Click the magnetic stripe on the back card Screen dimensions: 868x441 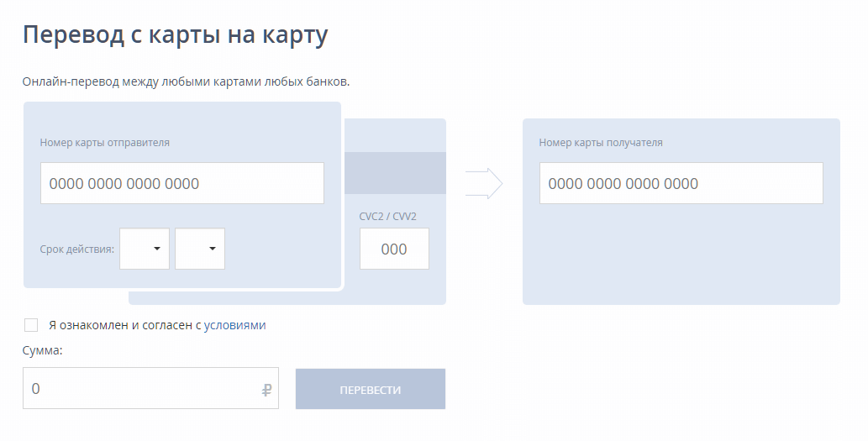click(395, 173)
